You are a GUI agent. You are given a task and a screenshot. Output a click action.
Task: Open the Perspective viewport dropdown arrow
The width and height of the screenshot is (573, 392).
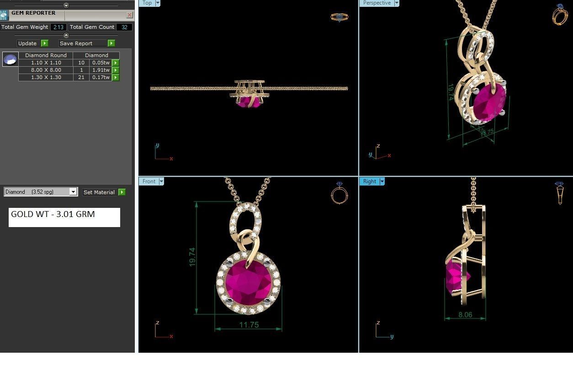397,3
